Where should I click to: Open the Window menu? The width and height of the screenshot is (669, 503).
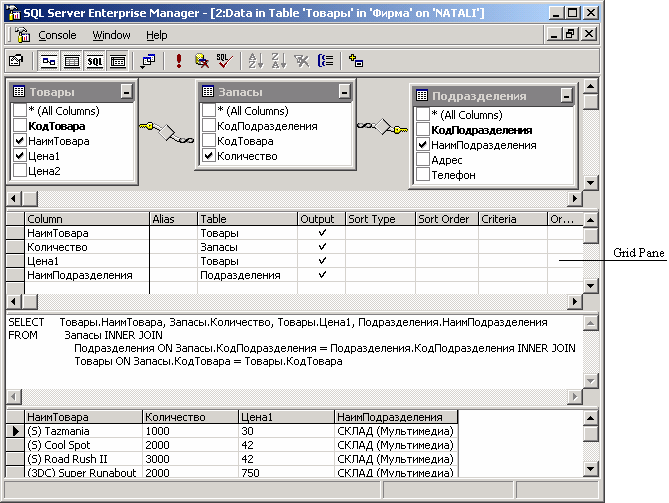111,35
